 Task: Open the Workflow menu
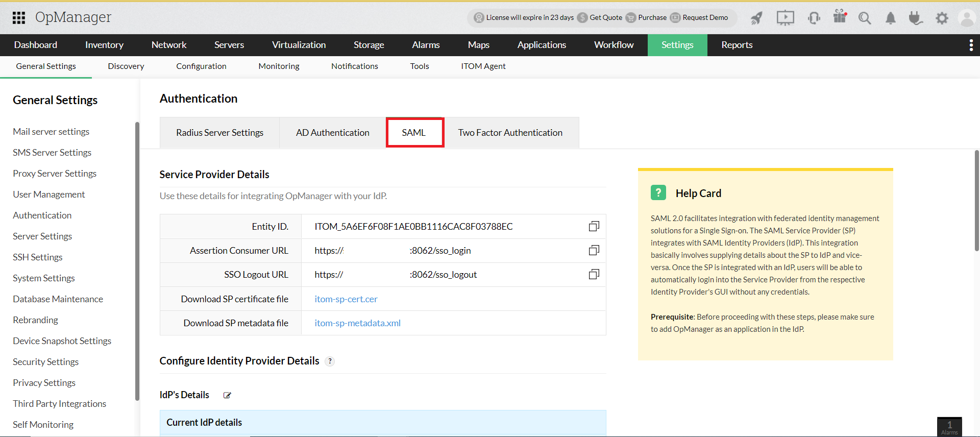[614, 45]
